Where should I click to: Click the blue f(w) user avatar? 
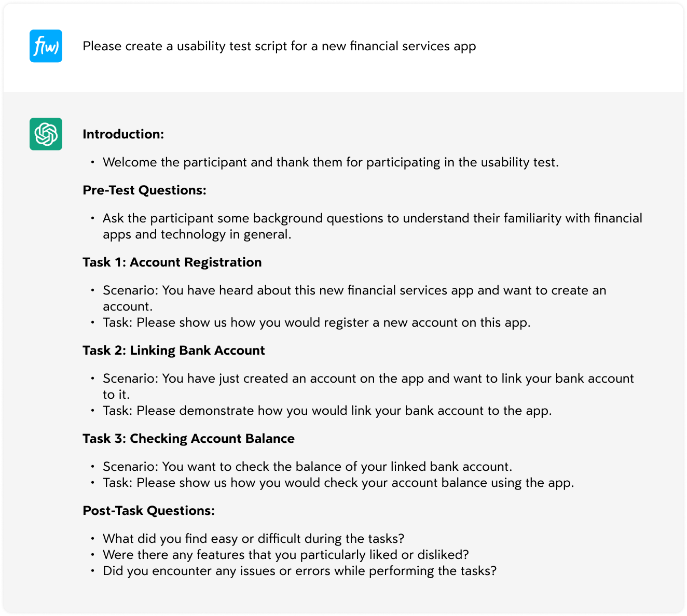click(x=46, y=46)
